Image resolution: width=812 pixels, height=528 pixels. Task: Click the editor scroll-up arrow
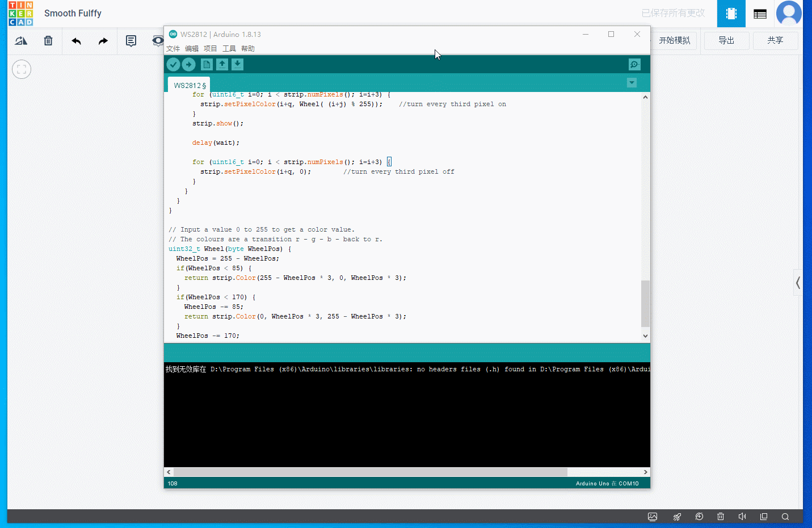click(645, 97)
